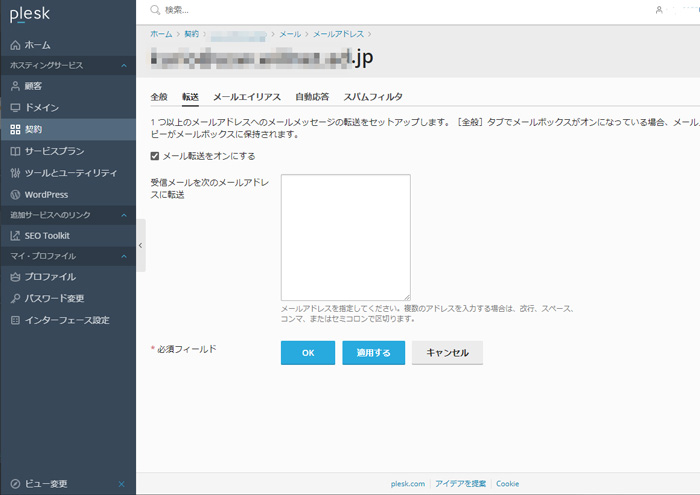Click the パスワード変更 key icon
The width and height of the screenshot is (700, 495).
[x=15, y=298]
